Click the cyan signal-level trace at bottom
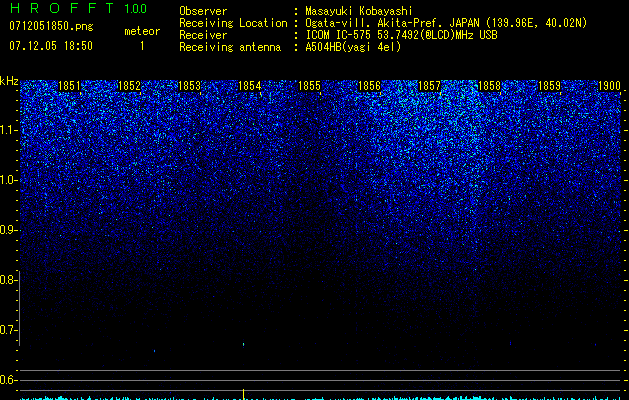This screenshot has height=400, width=629. [320, 398]
